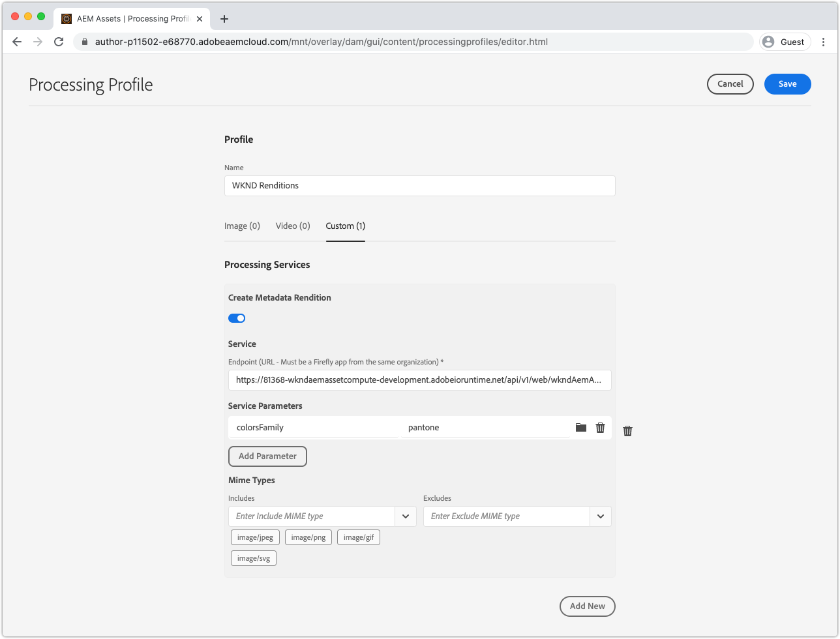Image resolution: width=840 pixels, height=639 pixels.
Task: Close the AEM Assets browser tab
Action: point(200,19)
